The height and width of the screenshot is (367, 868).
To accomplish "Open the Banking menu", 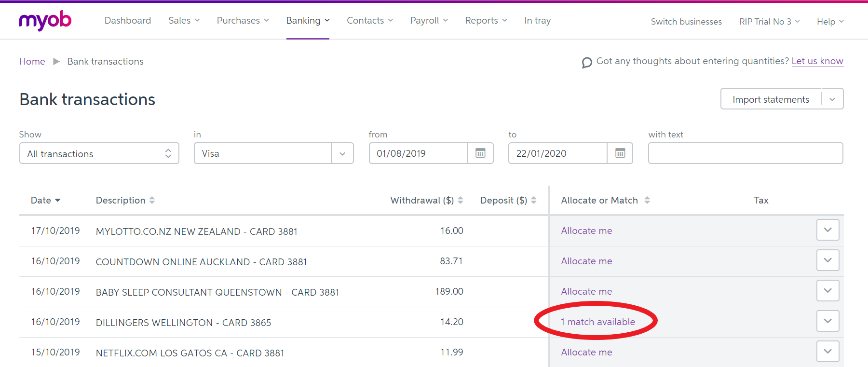I will tap(308, 20).
